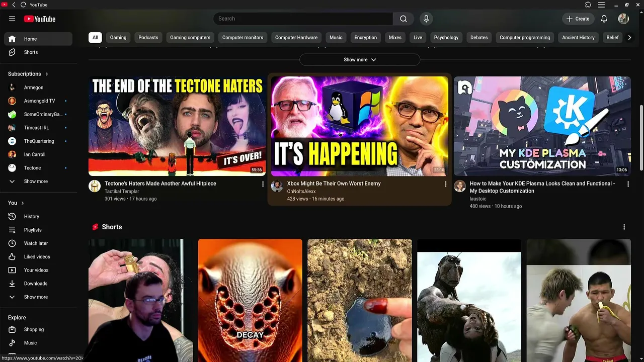Select the Podcasts filter chip
The width and height of the screenshot is (644, 362).
[148, 38]
